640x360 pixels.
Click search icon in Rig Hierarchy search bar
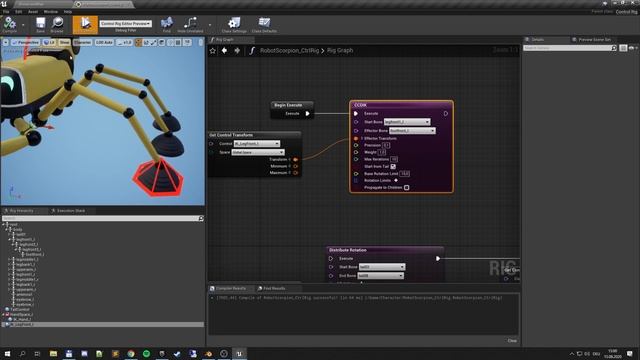201,218
